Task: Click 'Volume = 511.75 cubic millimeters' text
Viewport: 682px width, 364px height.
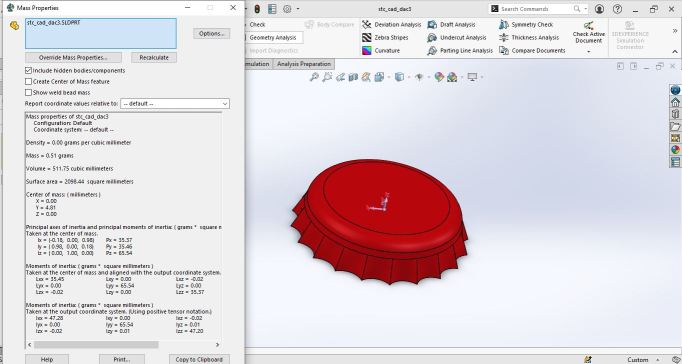Action: coord(70,169)
